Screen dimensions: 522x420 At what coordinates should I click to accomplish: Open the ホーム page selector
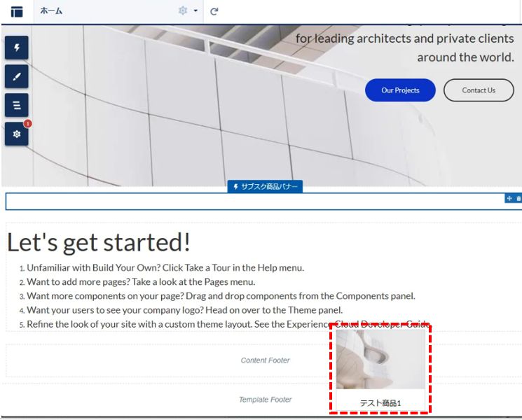tap(105, 11)
